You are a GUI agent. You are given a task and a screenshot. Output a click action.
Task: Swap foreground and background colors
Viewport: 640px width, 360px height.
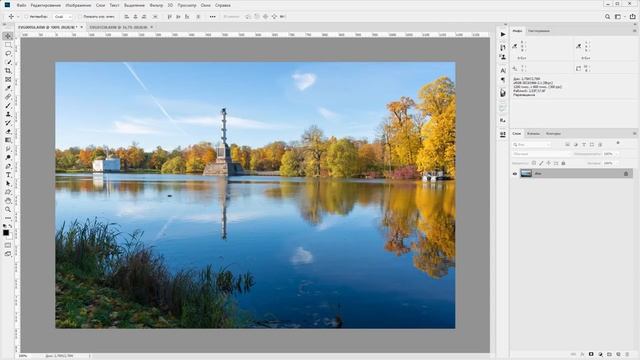pos(11,226)
